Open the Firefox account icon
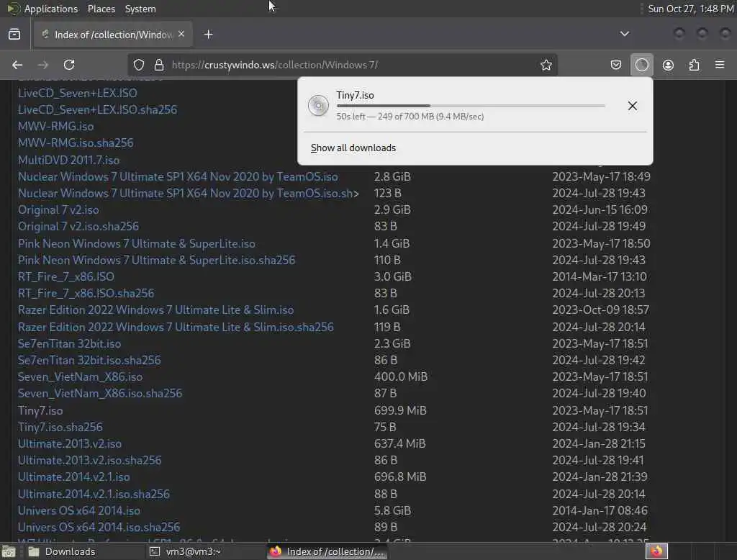The image size is (737, 560). (x=668, y=65)
